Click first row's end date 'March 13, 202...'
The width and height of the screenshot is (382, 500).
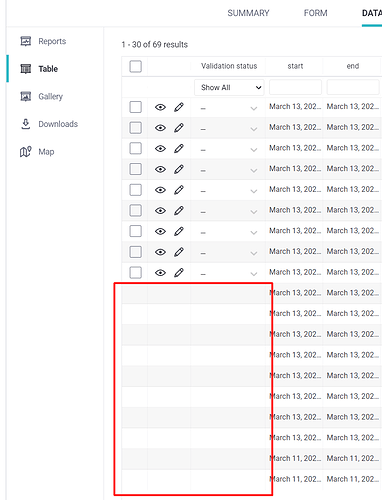pyautogui.click(x=353, y=106)
